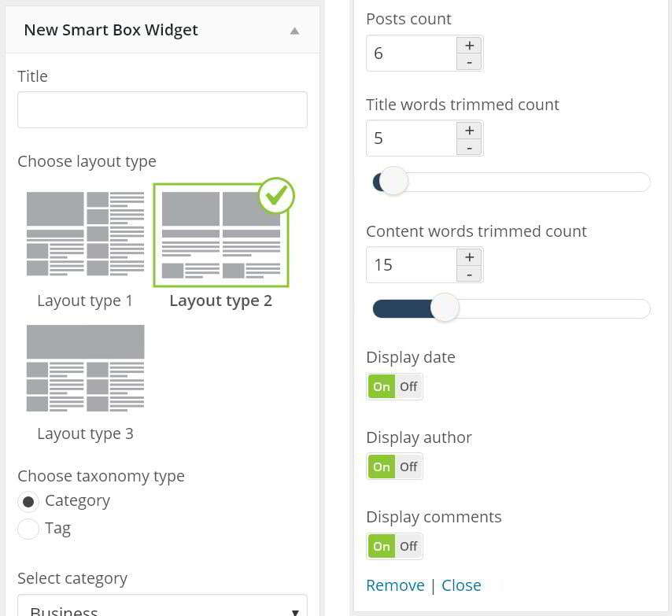
Task: Toggle the Display date switch
Action: pyautogui.click(x=395, y=386)
